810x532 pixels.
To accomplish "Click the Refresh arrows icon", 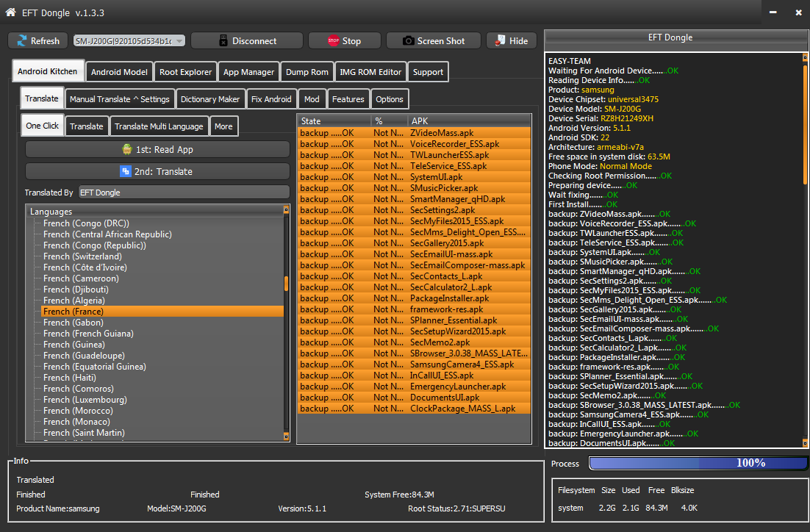I will pyautogui.click(x=22, y=41).
